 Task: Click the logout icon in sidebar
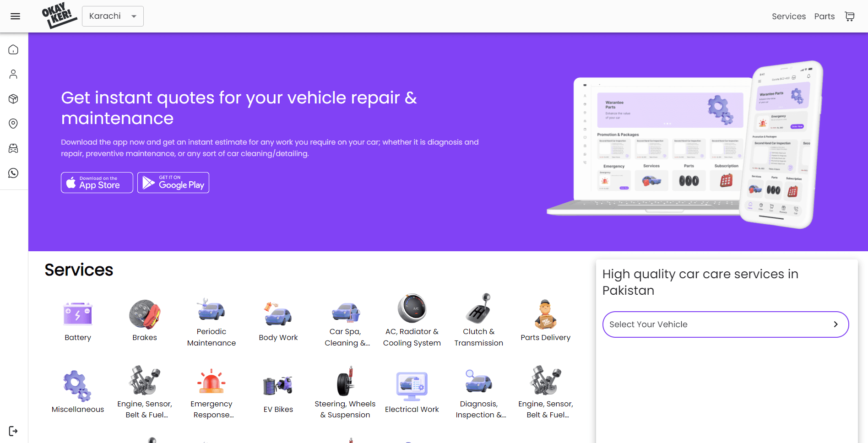[13, 431]
